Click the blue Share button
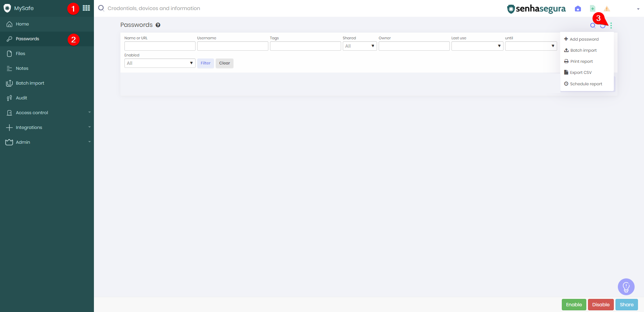 click(x=627, y=305)
